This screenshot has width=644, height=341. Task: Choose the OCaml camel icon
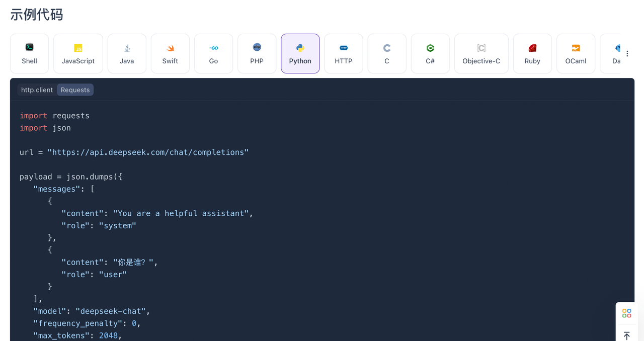(x=576, y=48)
